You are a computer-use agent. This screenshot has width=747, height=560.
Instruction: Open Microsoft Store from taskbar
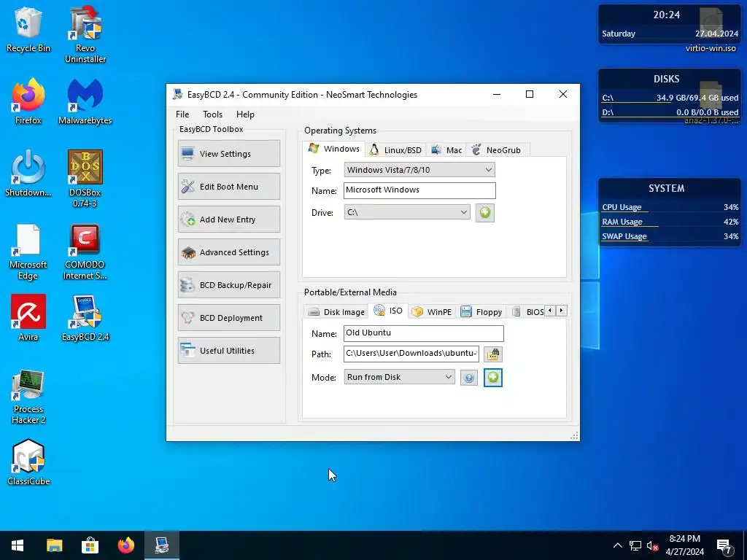pos(90,545)
